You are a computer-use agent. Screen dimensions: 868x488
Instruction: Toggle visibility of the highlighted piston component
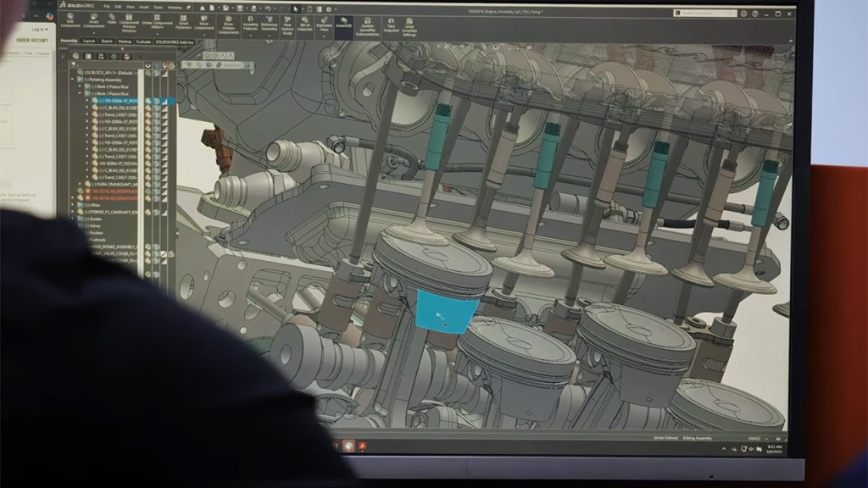click(x=147, y=102)
